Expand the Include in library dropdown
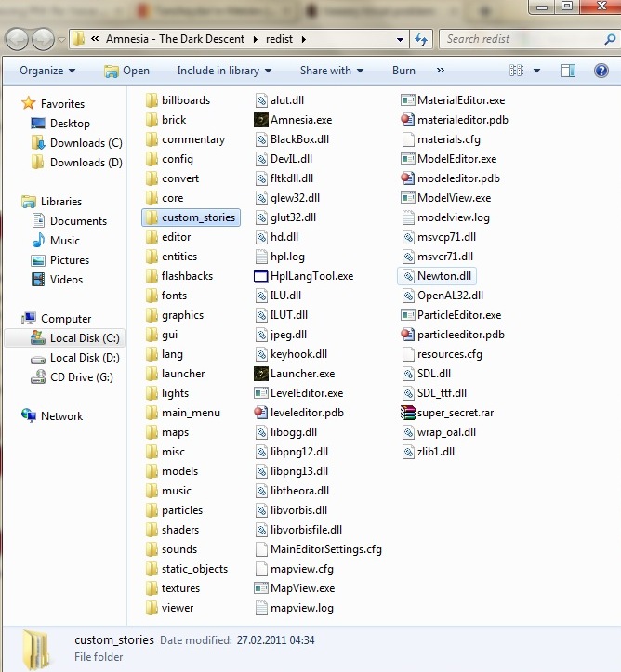The image size is (621, 672). (x=224, y=71)
